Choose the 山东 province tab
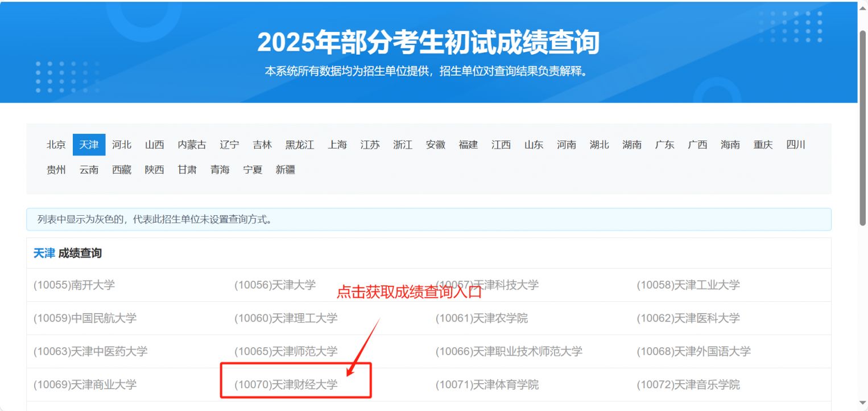868x411 pixels. [534, 145]
